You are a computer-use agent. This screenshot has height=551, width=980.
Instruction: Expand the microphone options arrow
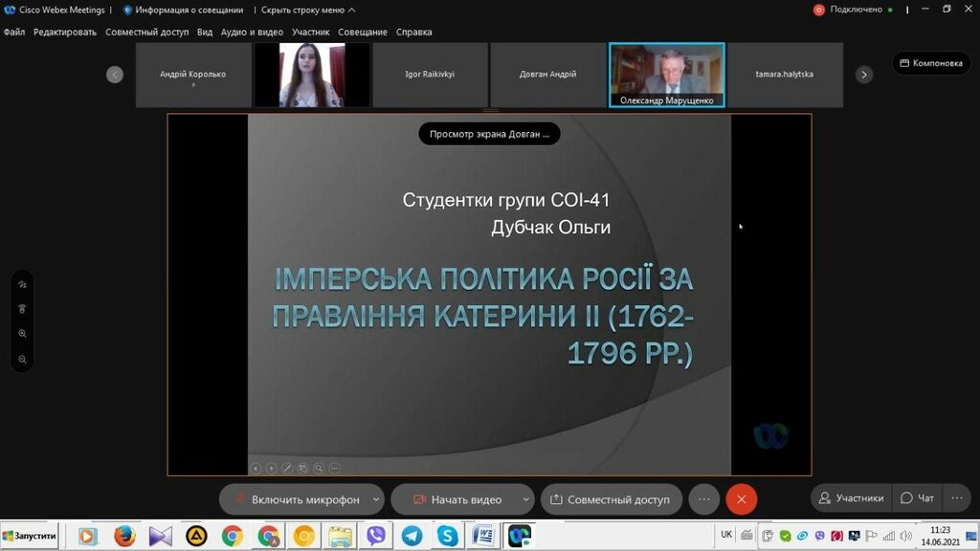coord(376,499)
